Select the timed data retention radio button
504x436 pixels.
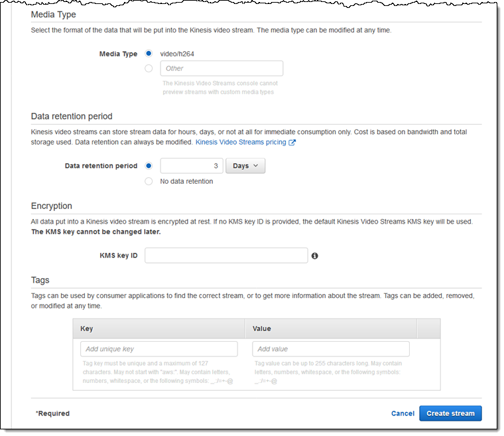point(149,166)
